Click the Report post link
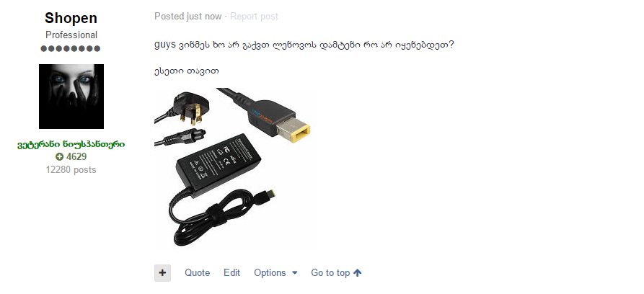 [254, 17]
